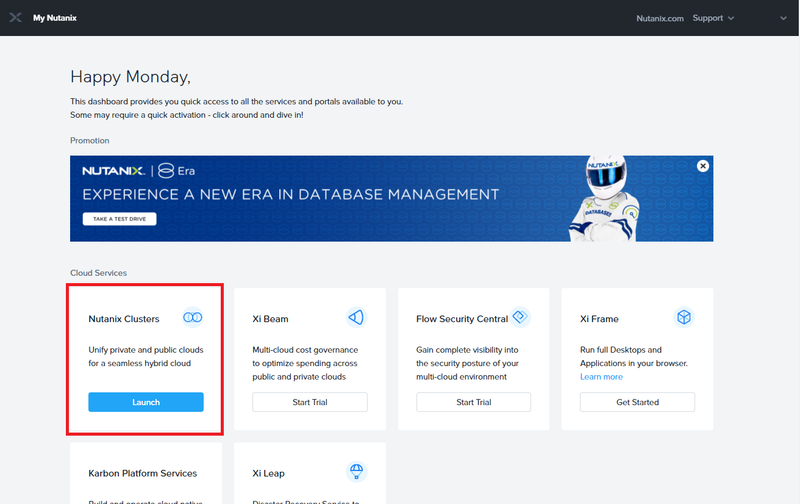Screen dimensions: 800x504
Task: Click the Nutanix Era logo in banner
Action: click(138, 170)
